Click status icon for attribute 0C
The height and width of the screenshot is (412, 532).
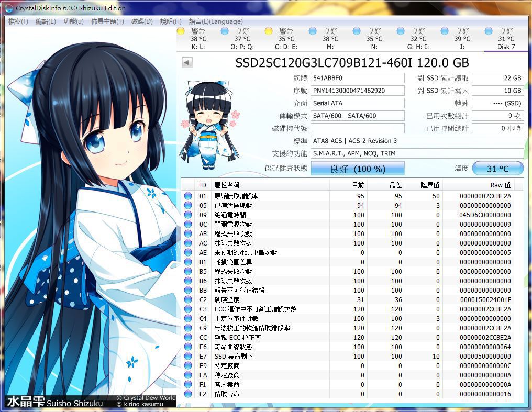pyautogui.click(x=187, y=224)
